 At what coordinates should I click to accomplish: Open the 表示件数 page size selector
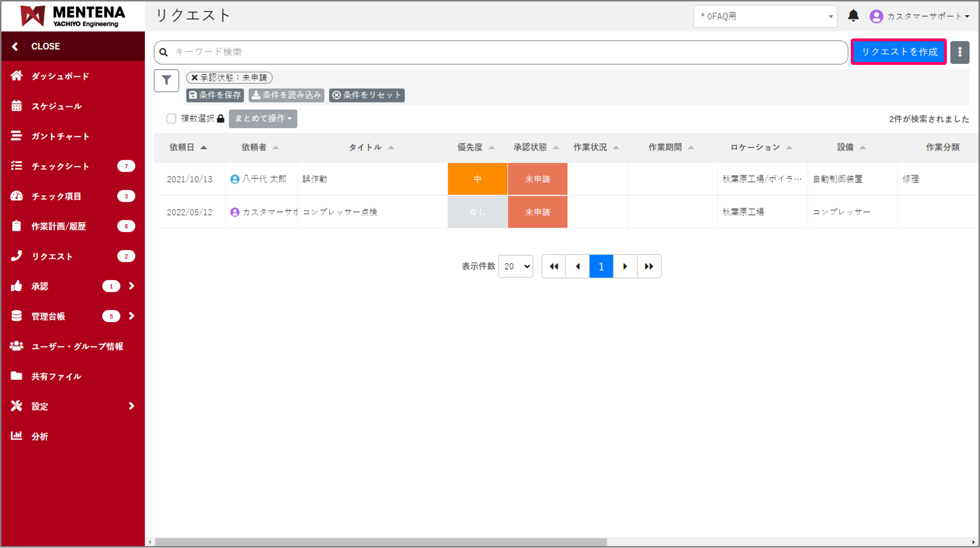pyautogui.click(x=516, y=266)
